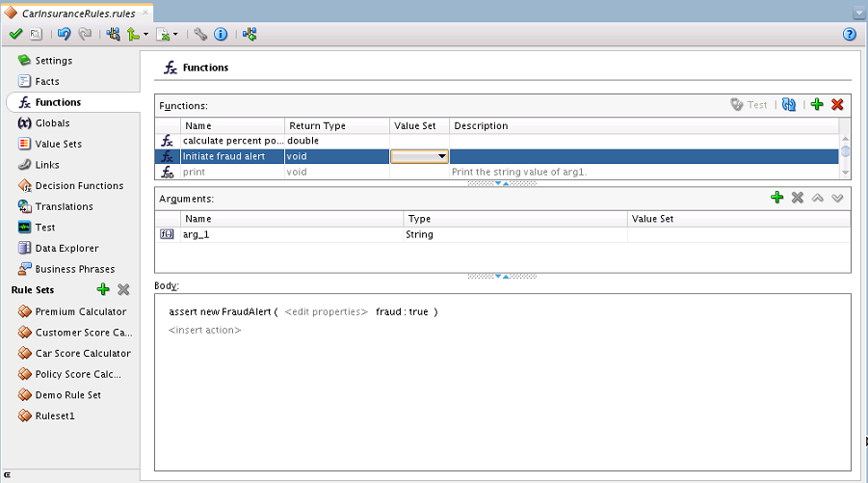Click void return type of Initiate fraud alert
Image resolution: width=868 pixels, height=483 pixels.
coord(337,157)
